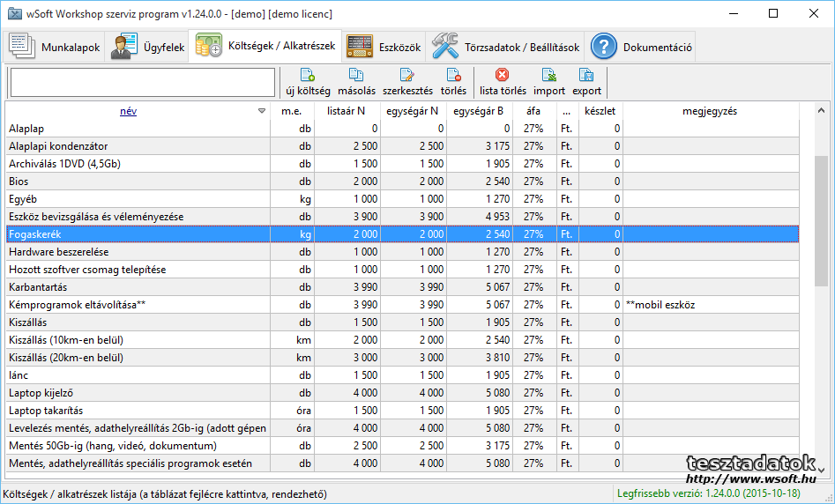
Task: Select the Alaplap row
Action: [x=402, y=129]
